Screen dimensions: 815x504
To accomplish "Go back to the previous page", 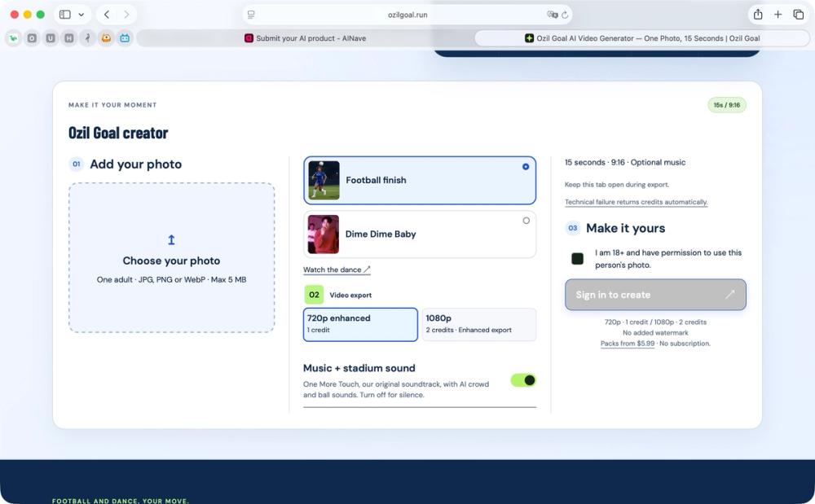I will (x=107, y=15).
